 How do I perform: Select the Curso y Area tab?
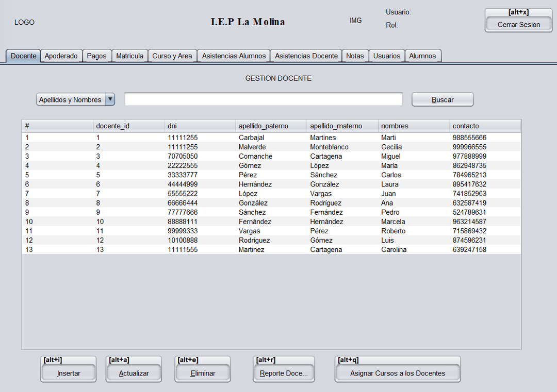[172, 56]
